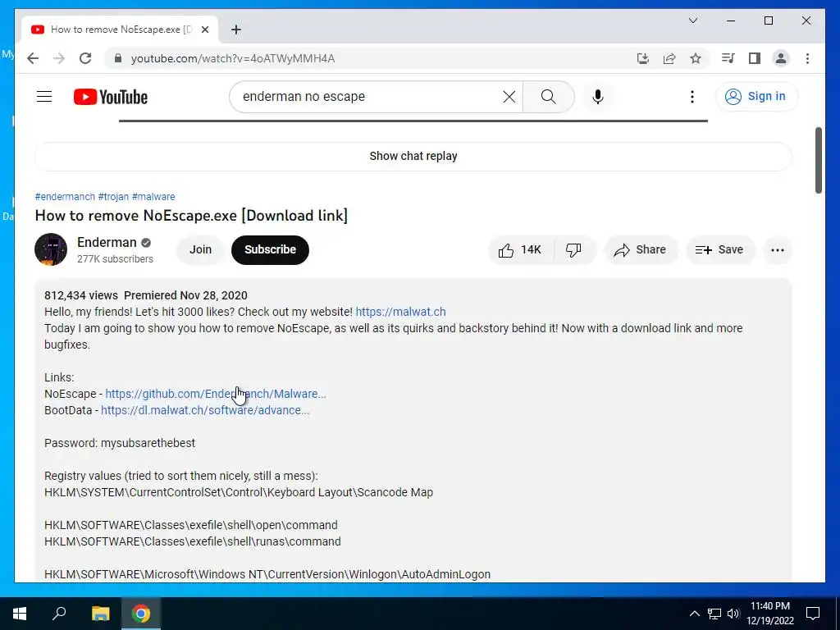
Task: Open Windows taskbar search
Action: 59,614
